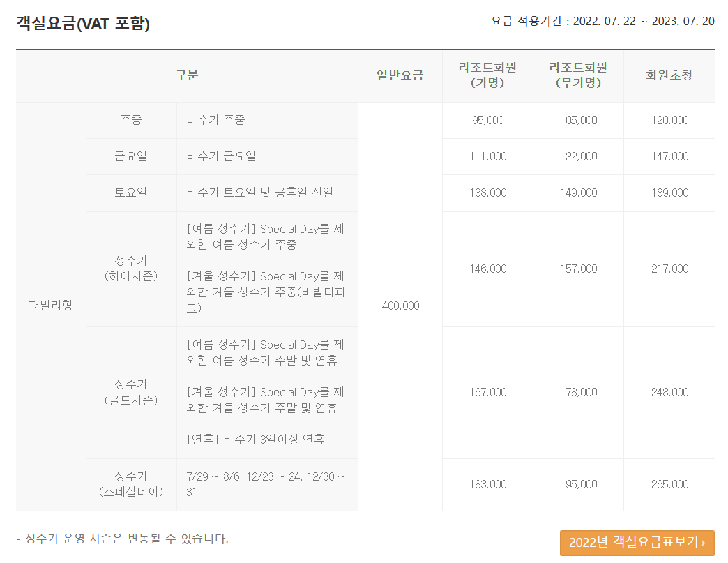Click the 구분 header cell

tap(187, 75)
